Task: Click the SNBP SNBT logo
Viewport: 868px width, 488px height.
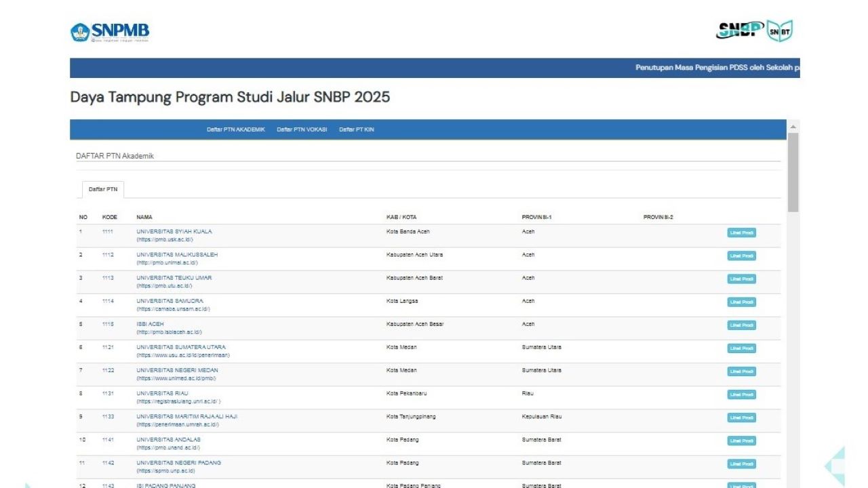Action: click(x=755, y=30)
